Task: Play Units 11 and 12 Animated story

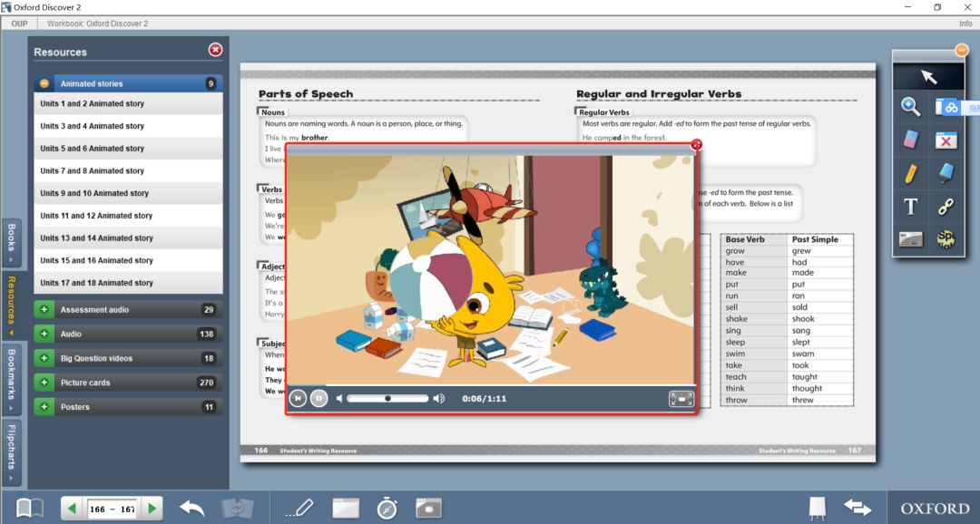Action: [x=128, y=216]
